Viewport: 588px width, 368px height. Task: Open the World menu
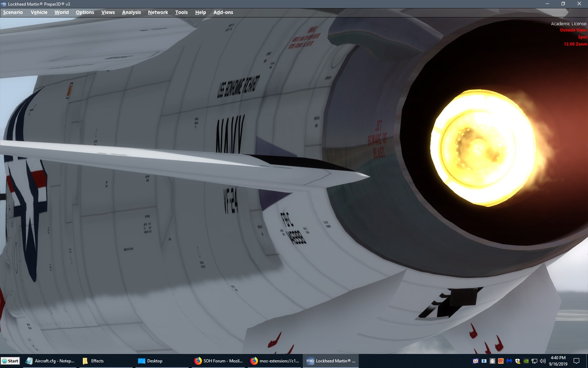[x=62, y=12]
